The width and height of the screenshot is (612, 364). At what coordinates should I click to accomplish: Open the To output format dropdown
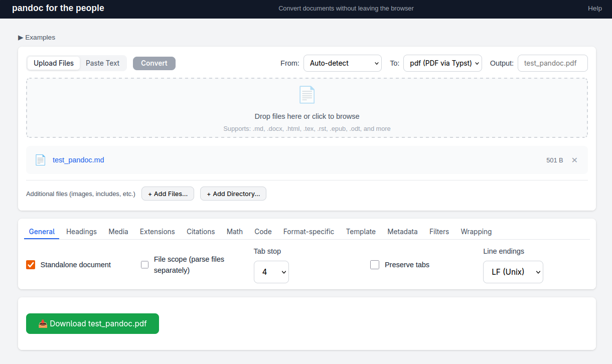pos(442,63)
